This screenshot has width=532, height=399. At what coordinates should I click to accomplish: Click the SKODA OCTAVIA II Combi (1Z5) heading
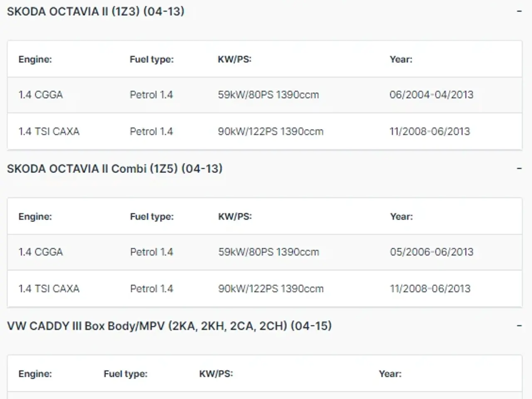(115, 168)
